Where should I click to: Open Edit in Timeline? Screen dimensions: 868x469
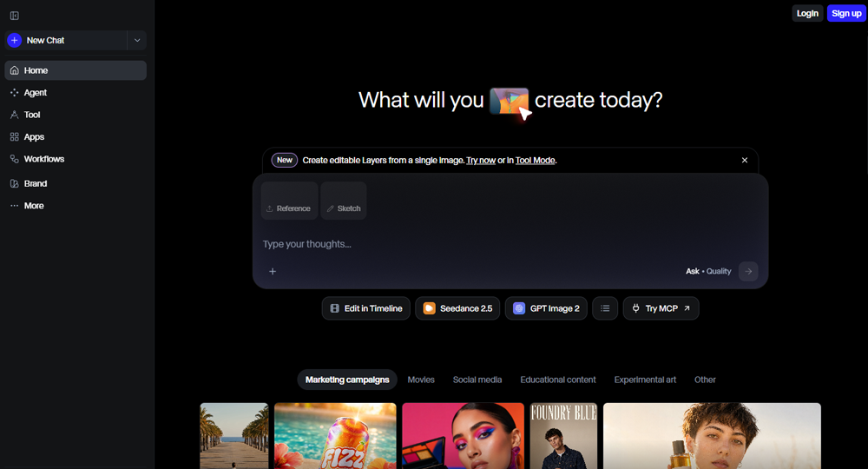[x=366, y=308]
